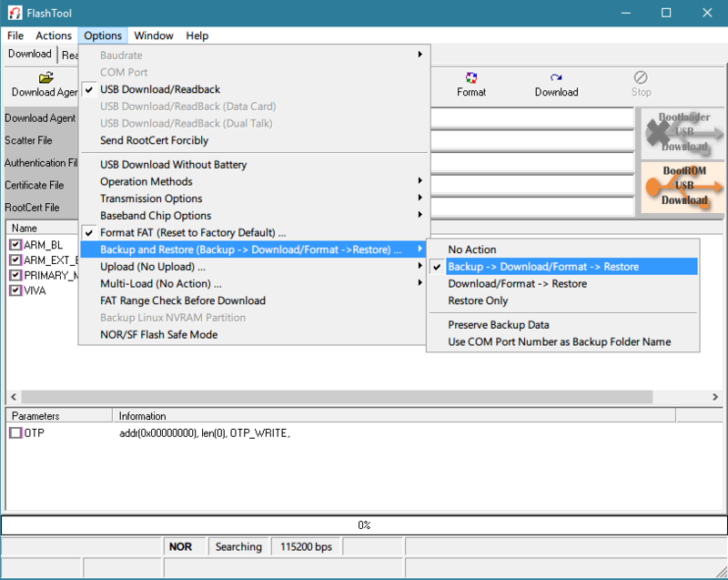This screenshot has width=728, height=580.
Task: Close the FlashTool window
Action: point(707,13)
